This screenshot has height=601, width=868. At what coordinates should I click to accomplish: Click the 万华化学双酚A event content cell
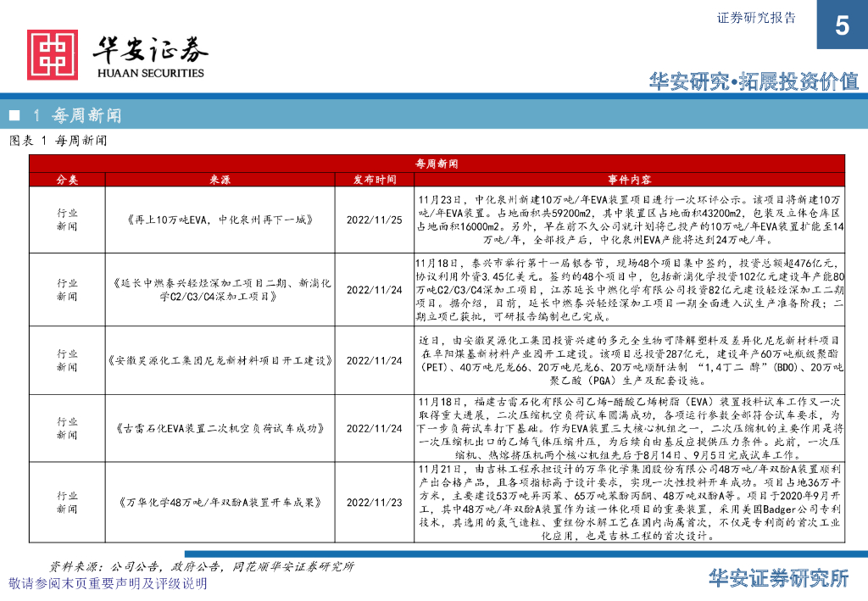[x=630, y=503]
